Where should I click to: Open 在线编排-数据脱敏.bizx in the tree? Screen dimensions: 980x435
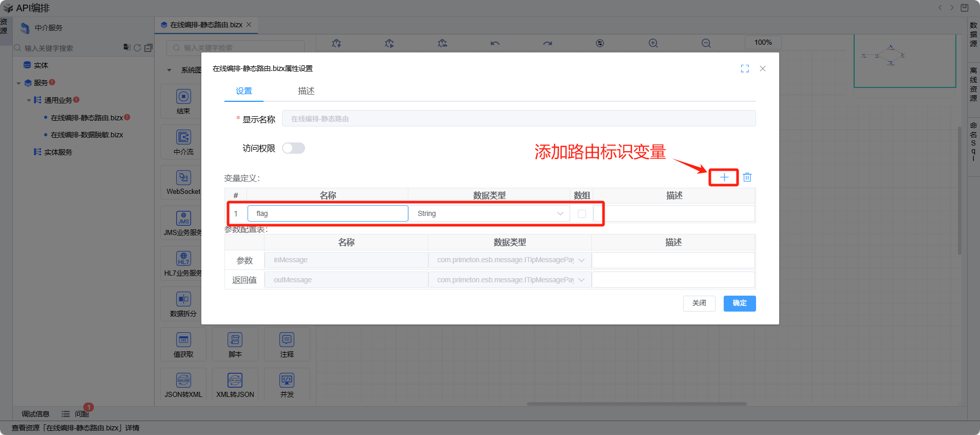87,135
